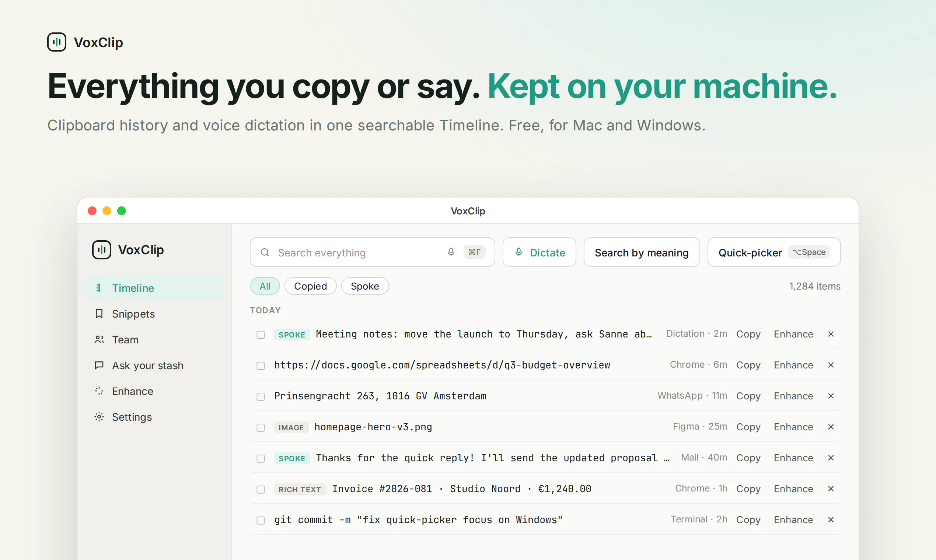Viewport: 936px width, 560px height.
Task: Select the Meeting notes item checkbox
Action: [x=261, y=335]
